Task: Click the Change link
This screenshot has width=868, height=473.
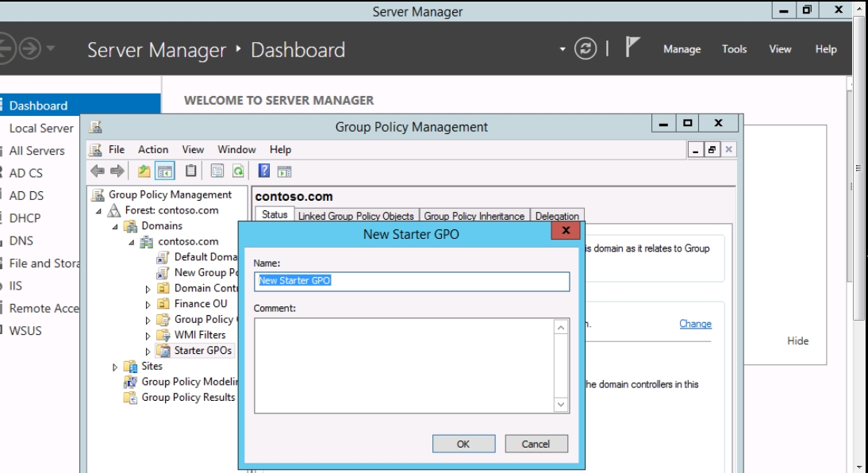Action: coord(695,324)
